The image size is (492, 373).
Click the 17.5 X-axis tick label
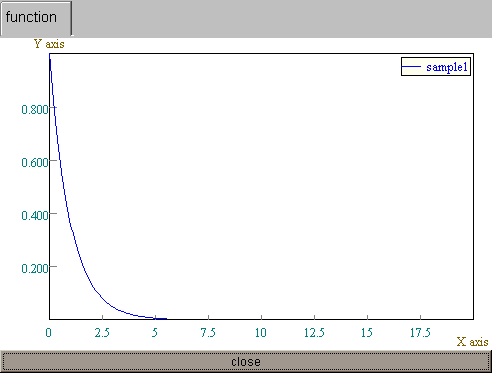coord(420,332)
